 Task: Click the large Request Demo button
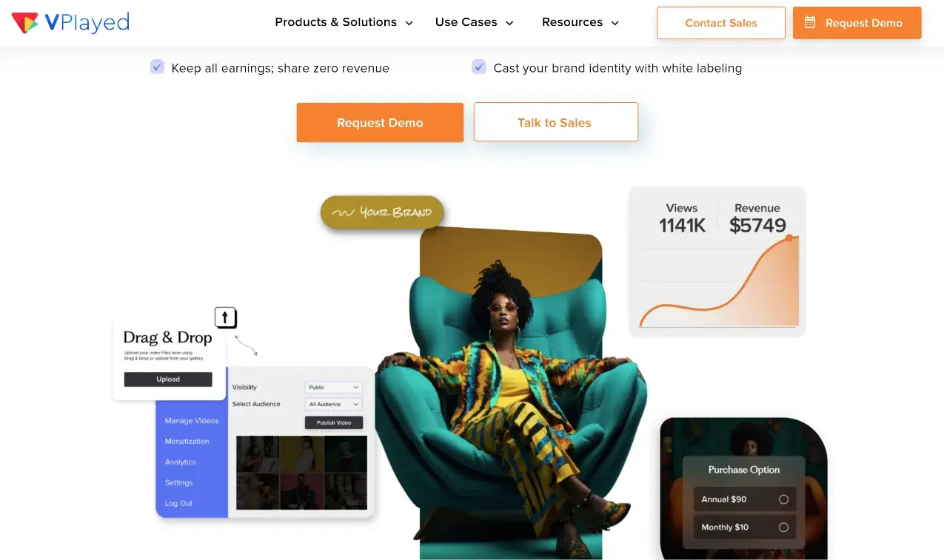380,123
